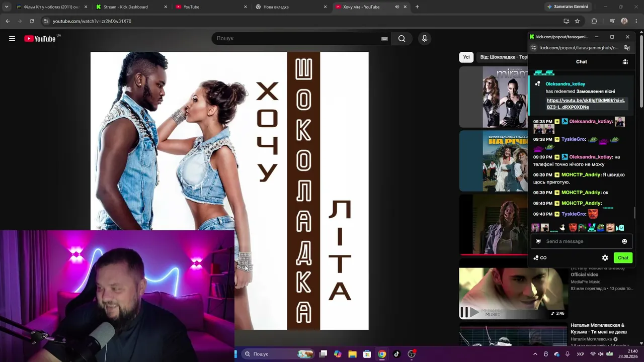The image size is (644, 362).
Task: Open the Mirami recommended video thumbnail
Action: pos(494,97)
